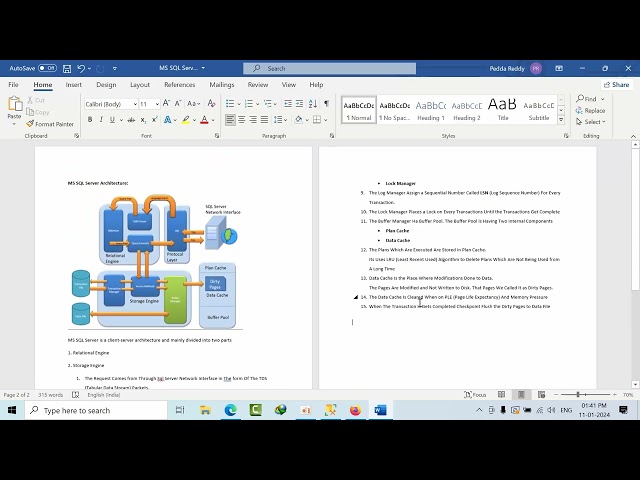Open the Select dropdown

tap(591, 122)
